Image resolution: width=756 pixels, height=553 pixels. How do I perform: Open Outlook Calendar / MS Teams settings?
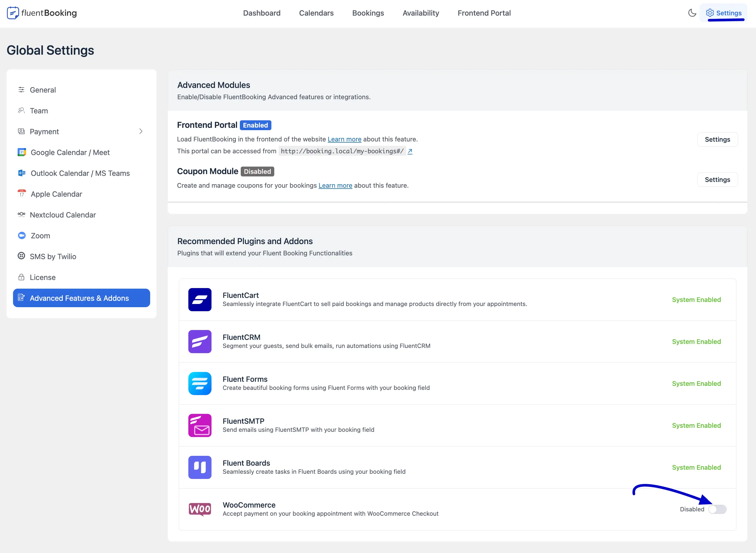[x=81, y=173]
